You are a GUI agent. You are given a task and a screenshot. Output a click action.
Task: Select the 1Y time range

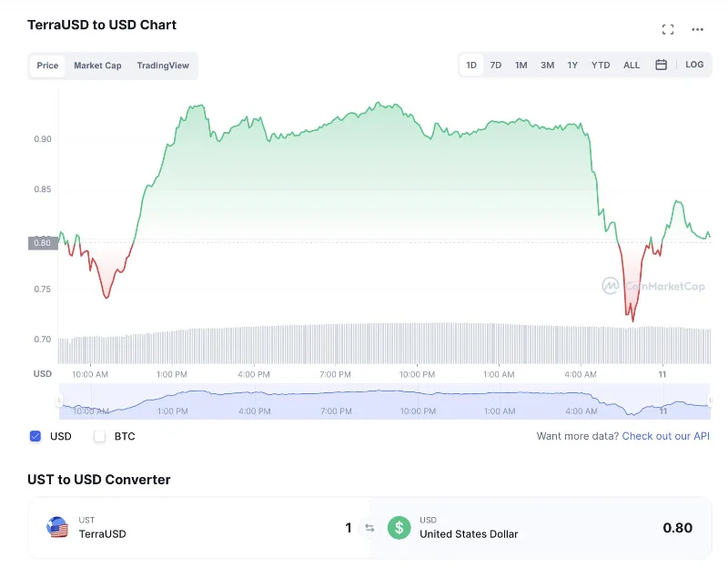tap(572, 65)
